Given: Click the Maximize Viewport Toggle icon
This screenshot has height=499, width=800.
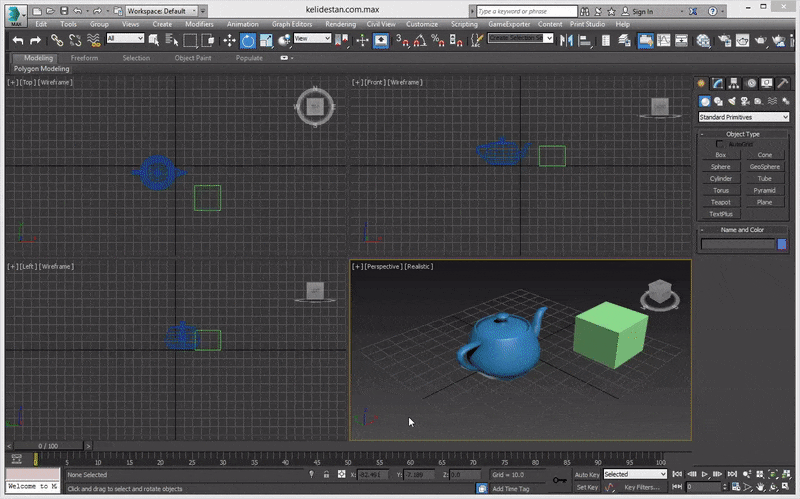Looking at the screenshot, I should [786, 487].
